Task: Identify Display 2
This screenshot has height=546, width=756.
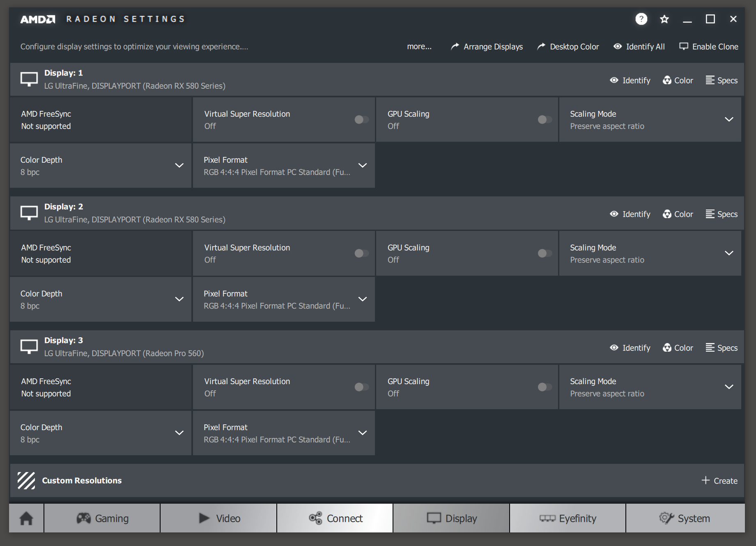Action: (630, 214)
